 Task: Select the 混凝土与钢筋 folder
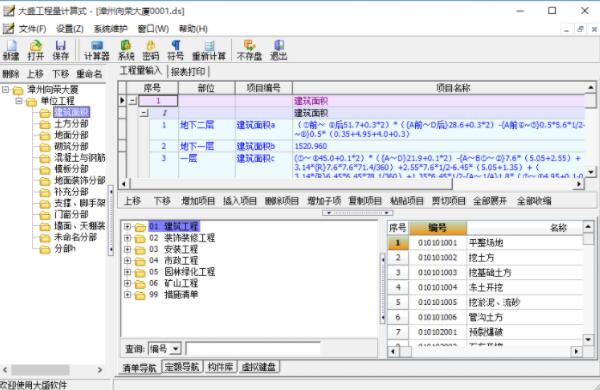click(80, 158)
